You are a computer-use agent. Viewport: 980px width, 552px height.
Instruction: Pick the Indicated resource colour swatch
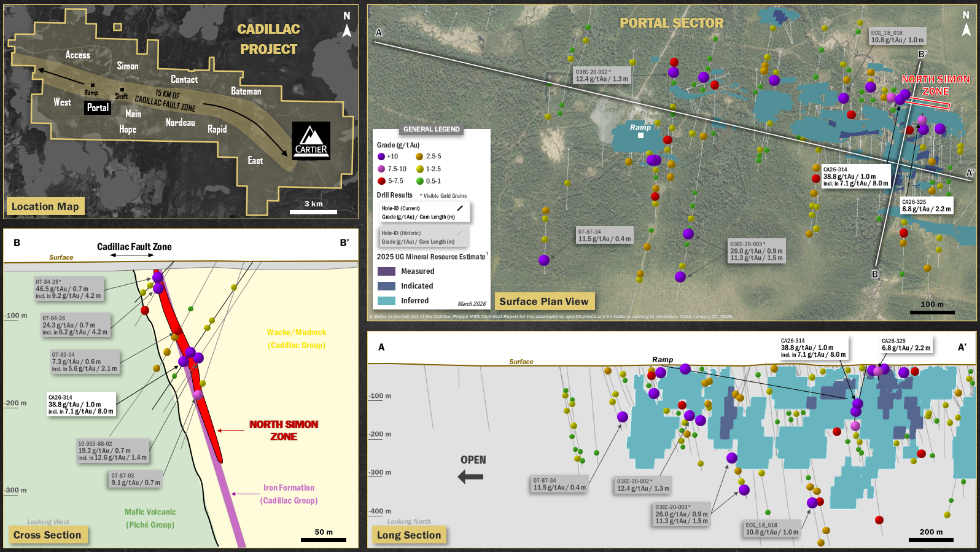coord(386,286)
